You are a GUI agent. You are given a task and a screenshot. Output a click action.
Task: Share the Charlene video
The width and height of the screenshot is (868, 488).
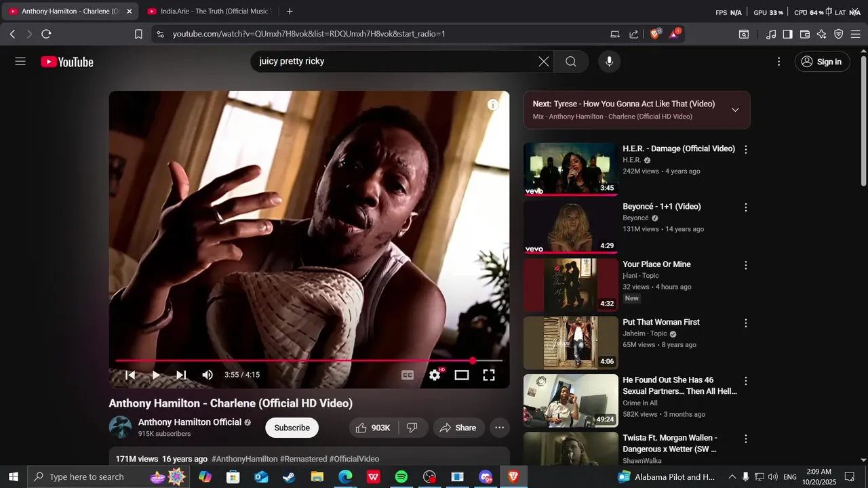[x=458, y=428]
